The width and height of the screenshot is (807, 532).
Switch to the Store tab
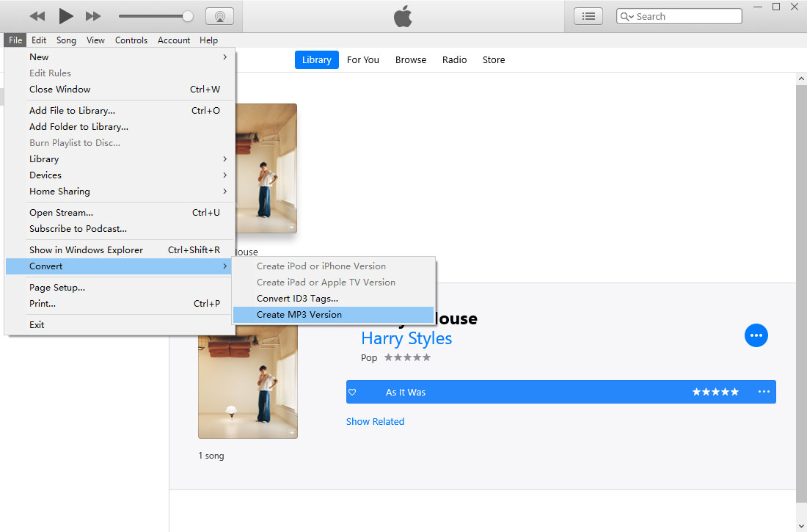click(494, 59)
